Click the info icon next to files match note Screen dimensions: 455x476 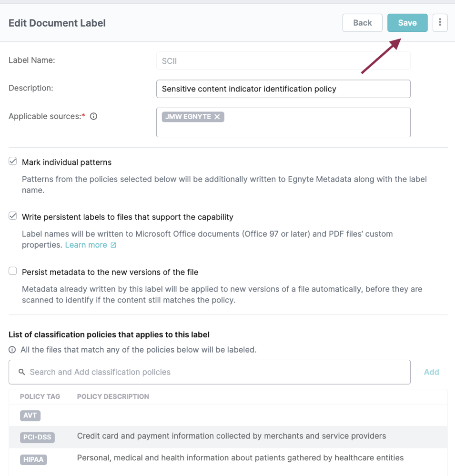[x=12, y=350]
